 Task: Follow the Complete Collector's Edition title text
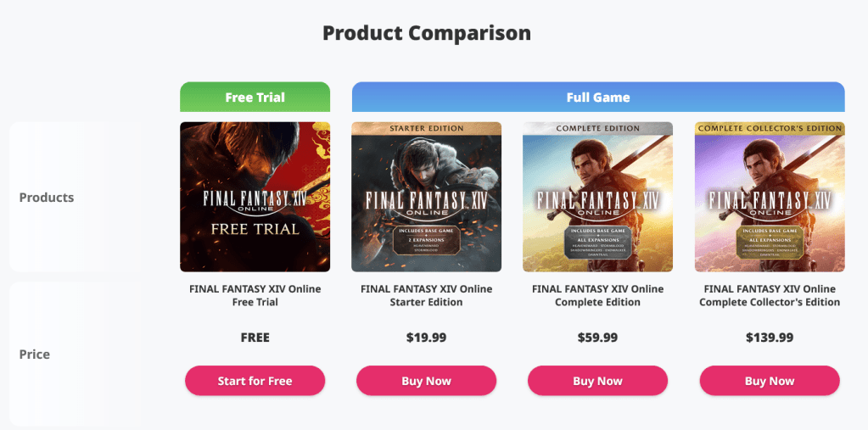tap(770, 295)
